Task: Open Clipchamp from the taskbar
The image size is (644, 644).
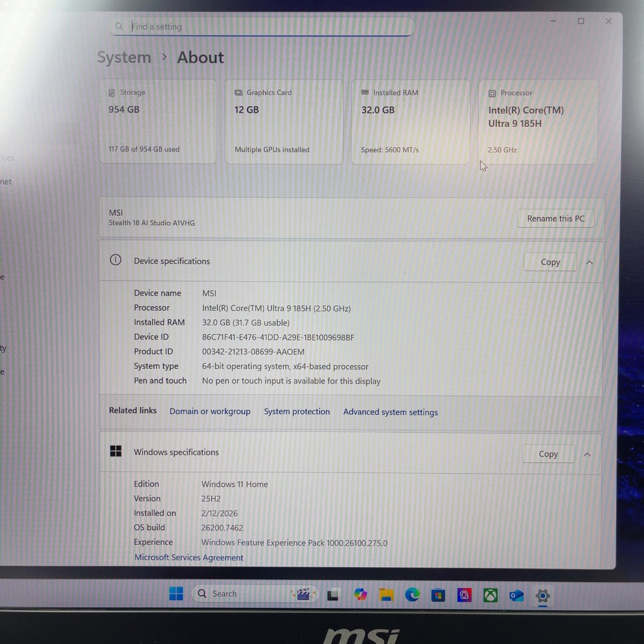Action: [304, 594]
